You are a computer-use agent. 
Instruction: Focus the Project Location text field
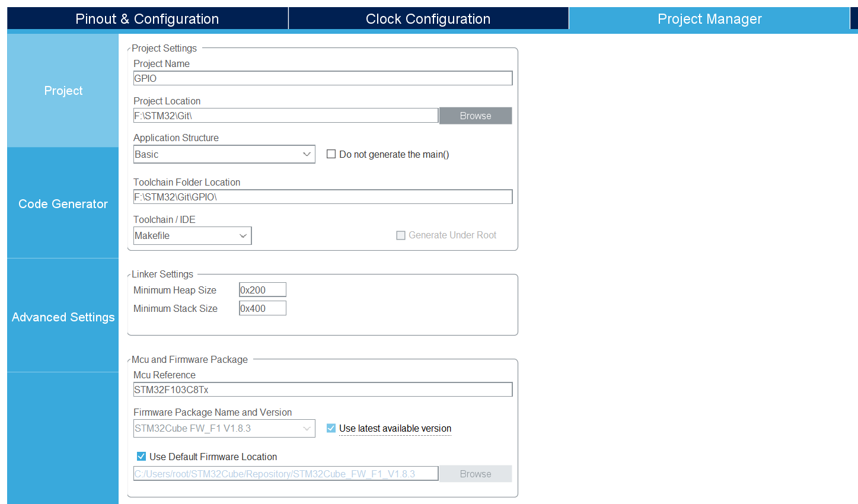coord(285,116)
